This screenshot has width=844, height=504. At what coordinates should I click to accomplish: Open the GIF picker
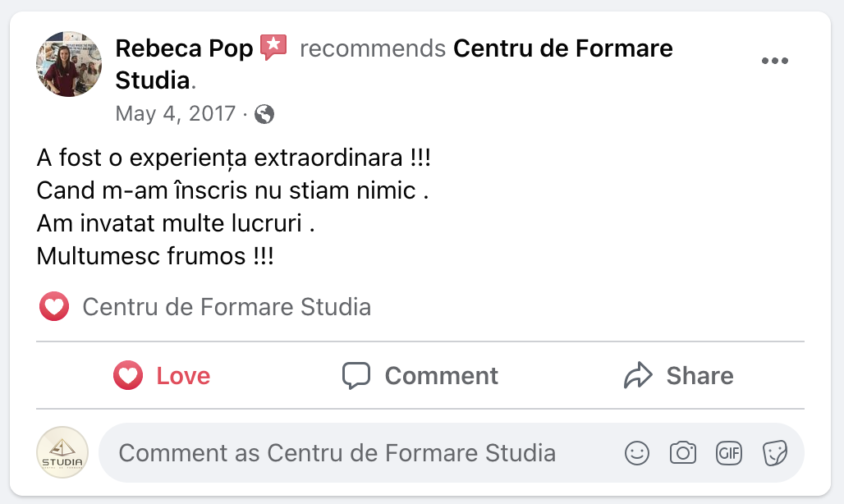729,453
